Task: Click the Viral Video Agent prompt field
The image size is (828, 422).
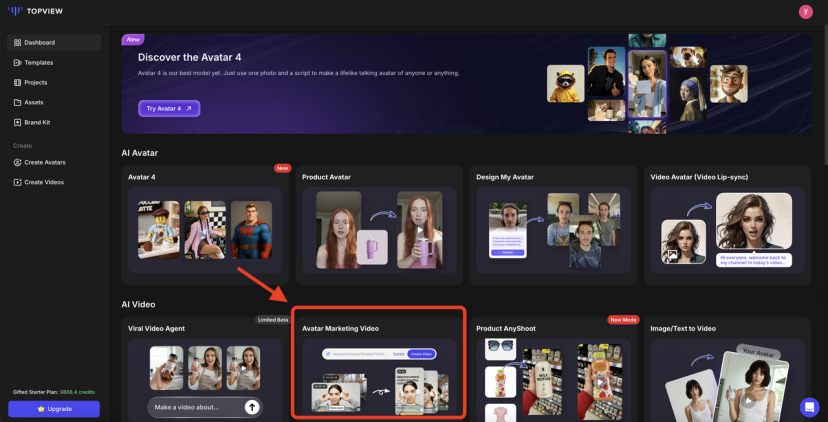Action: tap(195, 407)
